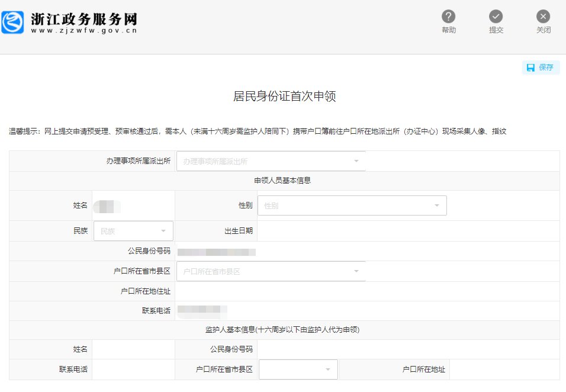Click the applicant's 联系电话 phone field
Viewport: 566px width, 392px height.
[367, 311]
